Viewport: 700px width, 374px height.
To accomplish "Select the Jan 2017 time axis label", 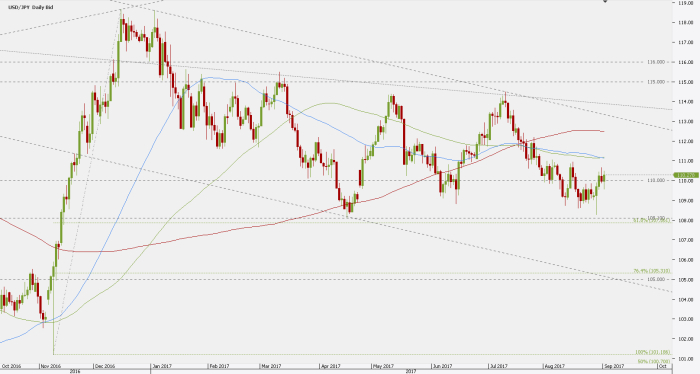I will [x=162, y=366].
